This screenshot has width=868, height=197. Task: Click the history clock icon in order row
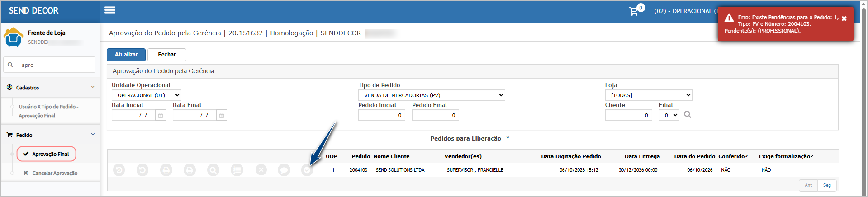tap(119, 170)
